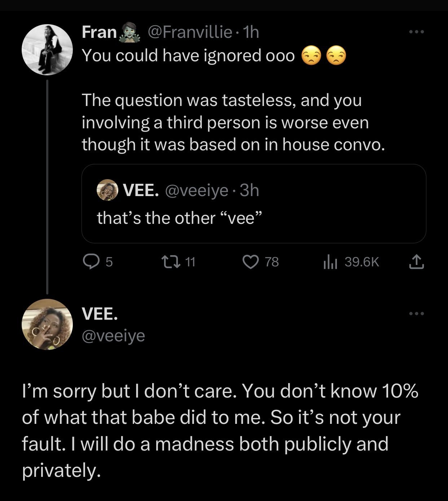Like Fran's tweet with the heart icon
448x501 pixels.
pyautogui.click(x=249, y=261)
